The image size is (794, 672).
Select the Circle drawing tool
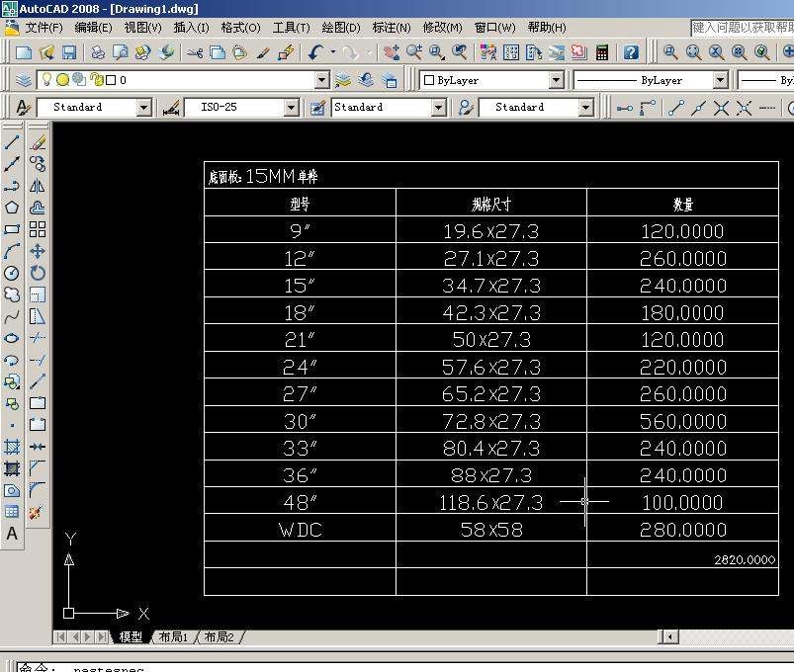[x=12, y=274]
